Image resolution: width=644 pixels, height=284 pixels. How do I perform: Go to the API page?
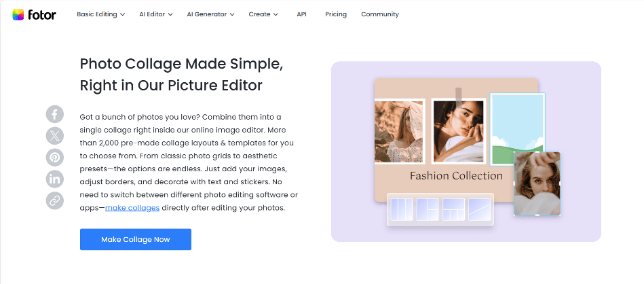[x=301, y=14]
